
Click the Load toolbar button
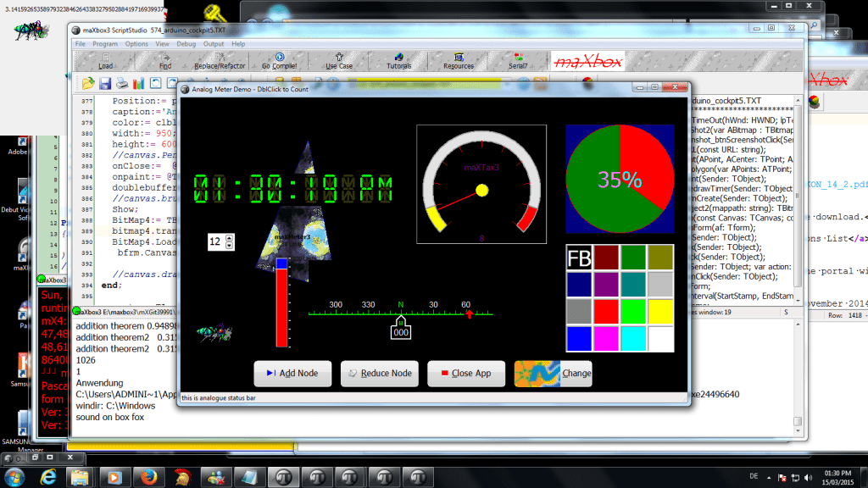105,61
